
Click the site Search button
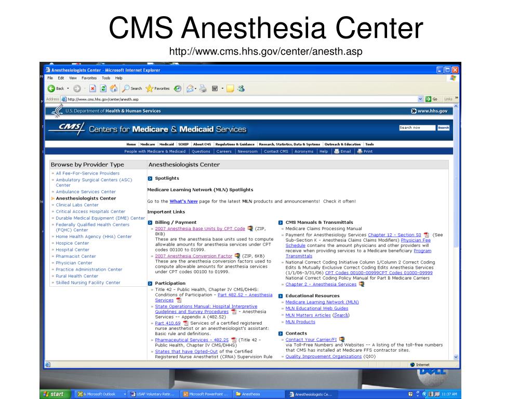pyautogui.click(x=444, y=128)
